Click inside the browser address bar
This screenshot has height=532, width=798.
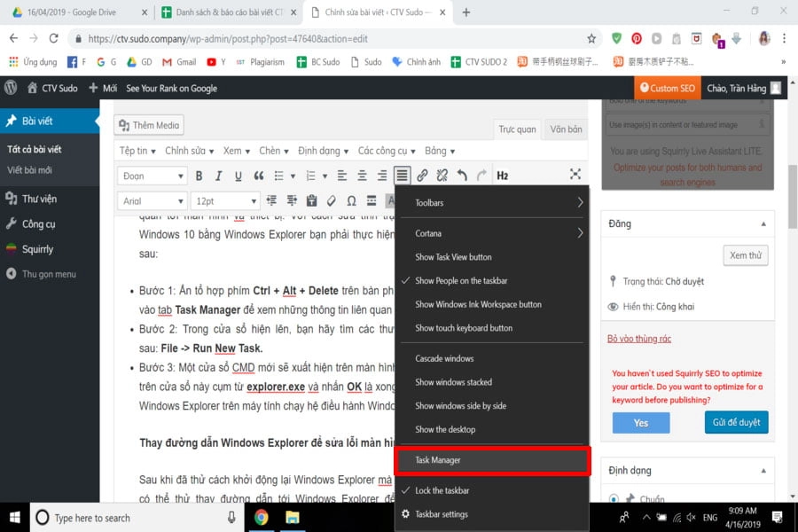click(x=266, y=39)
